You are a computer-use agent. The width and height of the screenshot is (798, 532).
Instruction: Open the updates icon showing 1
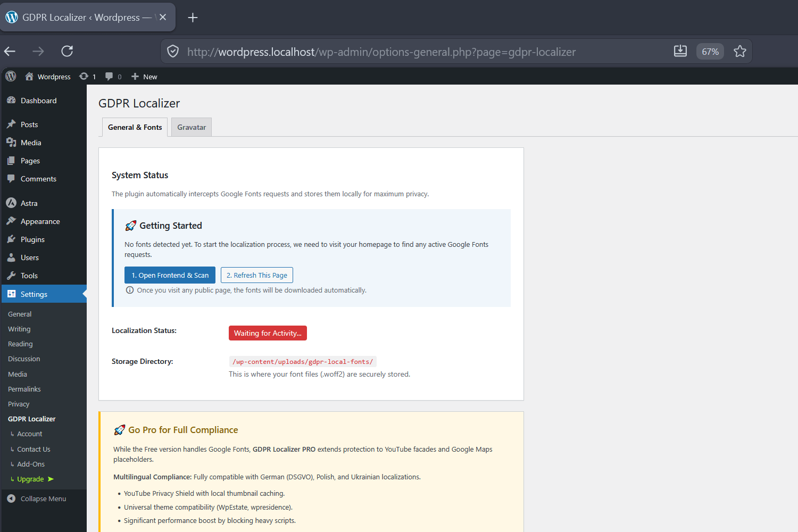[x=88, y=77]
